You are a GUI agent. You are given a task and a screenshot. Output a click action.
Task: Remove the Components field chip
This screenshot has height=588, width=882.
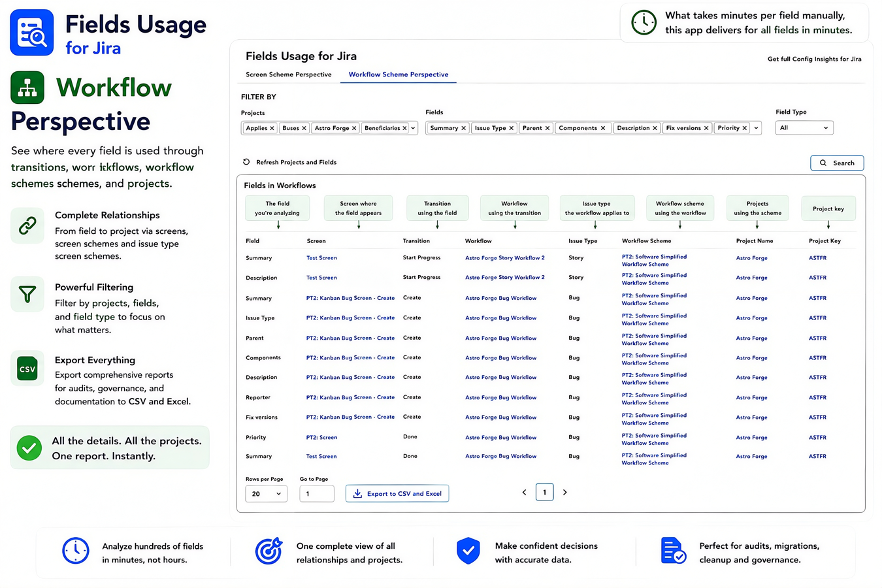click(x=602, y=128)
